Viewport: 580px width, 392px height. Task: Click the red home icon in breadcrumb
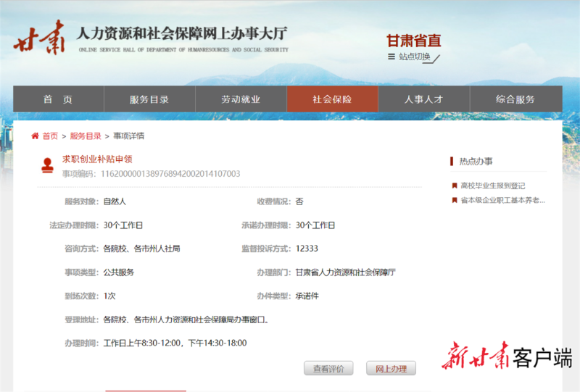tap(35, 136)
